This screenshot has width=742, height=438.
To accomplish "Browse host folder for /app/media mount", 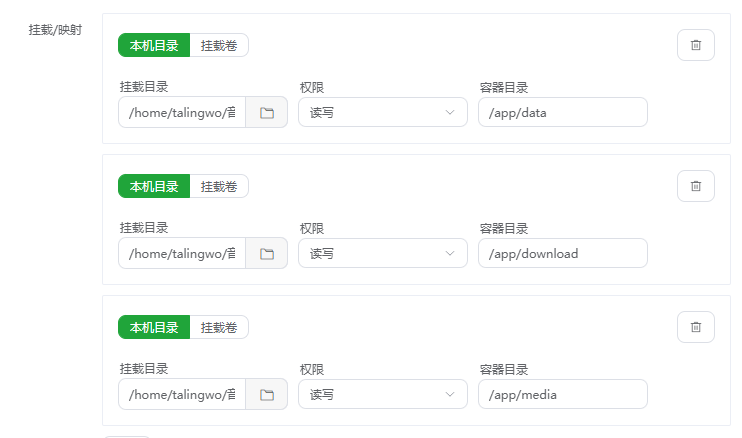I will 267,395.
